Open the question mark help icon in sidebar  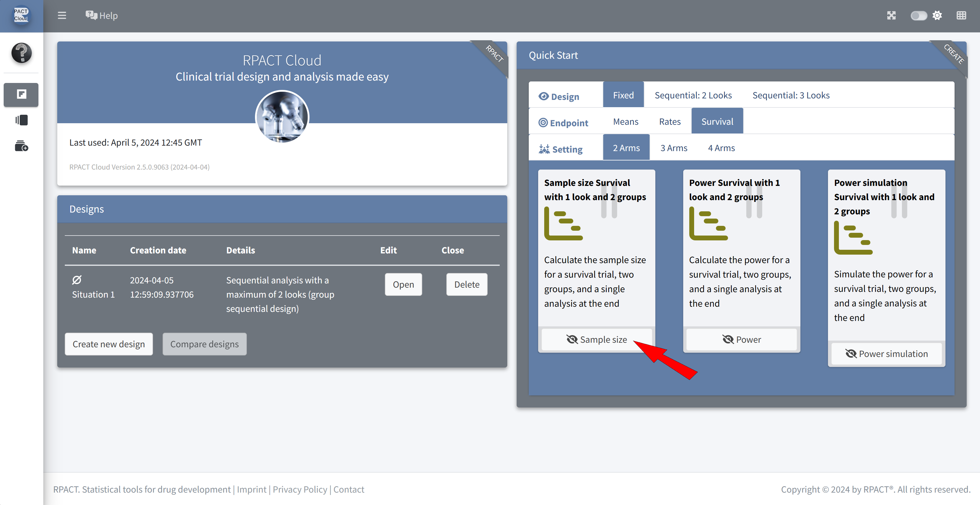pyautogui.click(x=21, y=52)
